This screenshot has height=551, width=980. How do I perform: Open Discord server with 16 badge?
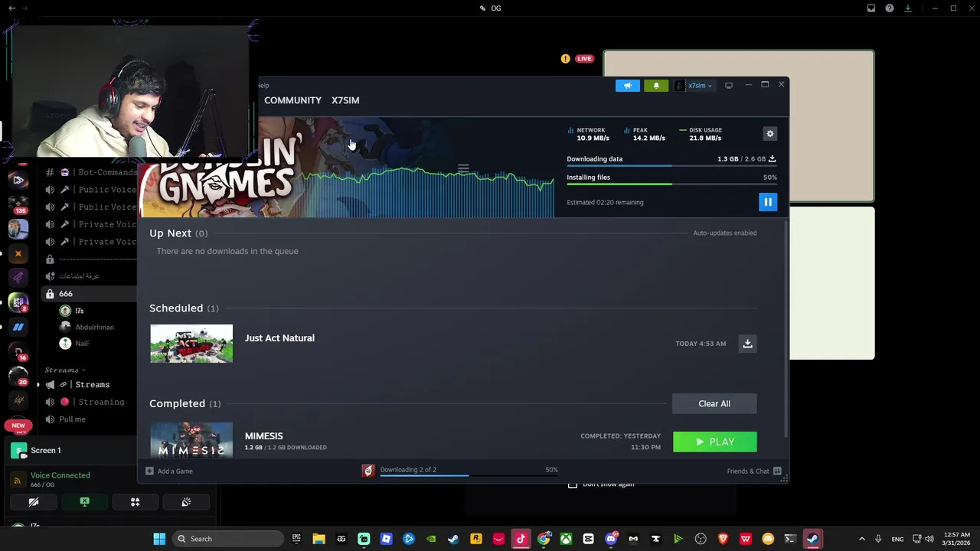(18, 351)
